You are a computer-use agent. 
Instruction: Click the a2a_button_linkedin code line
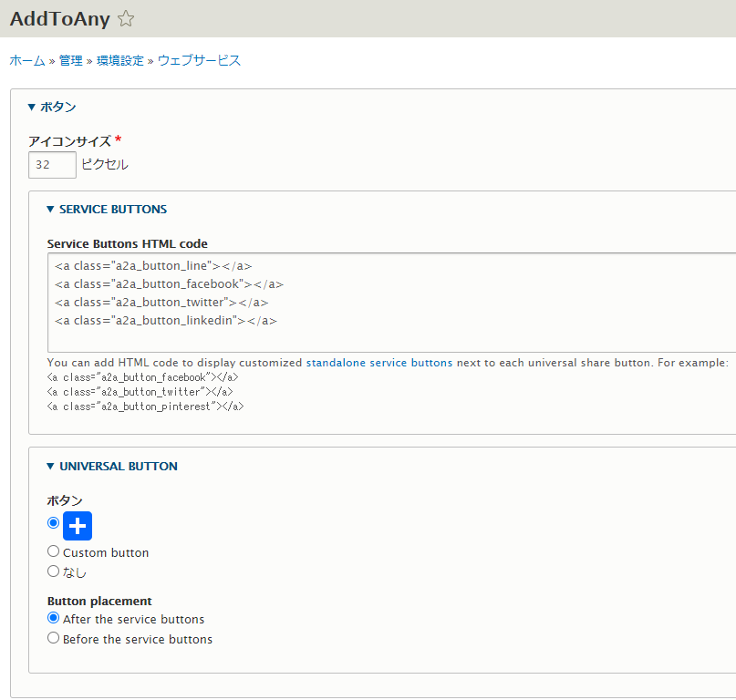(x=166, y=321)
